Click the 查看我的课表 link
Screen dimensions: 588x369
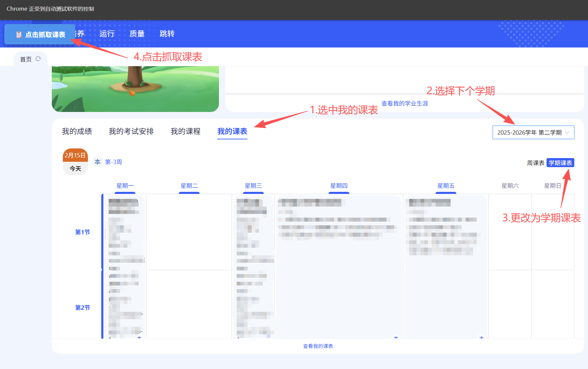318,346
